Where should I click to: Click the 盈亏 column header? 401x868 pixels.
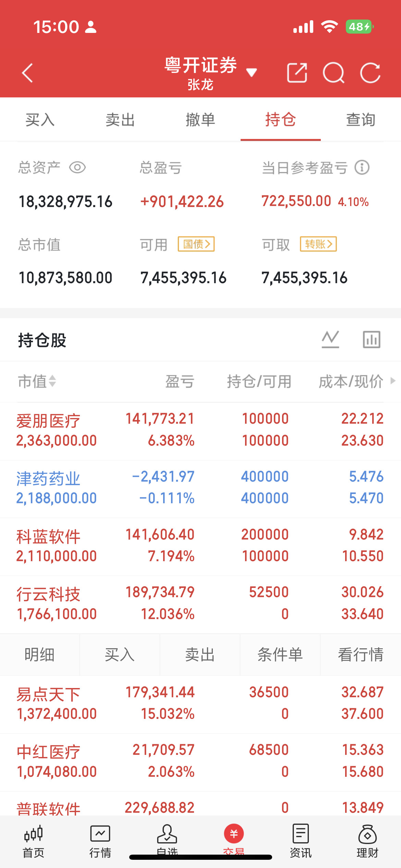pyautogui.click(x=180, y=381)
